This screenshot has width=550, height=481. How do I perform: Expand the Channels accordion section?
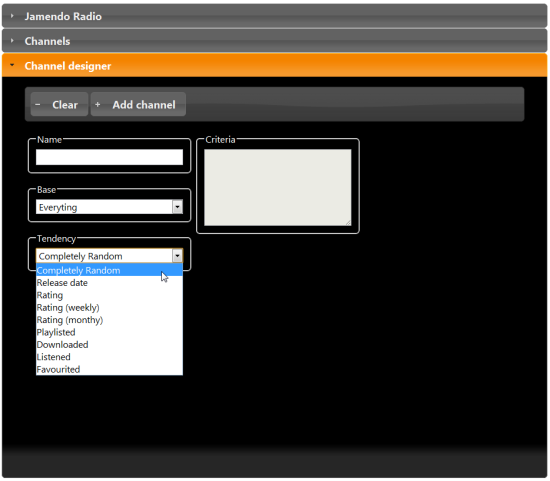pos(274,41)
